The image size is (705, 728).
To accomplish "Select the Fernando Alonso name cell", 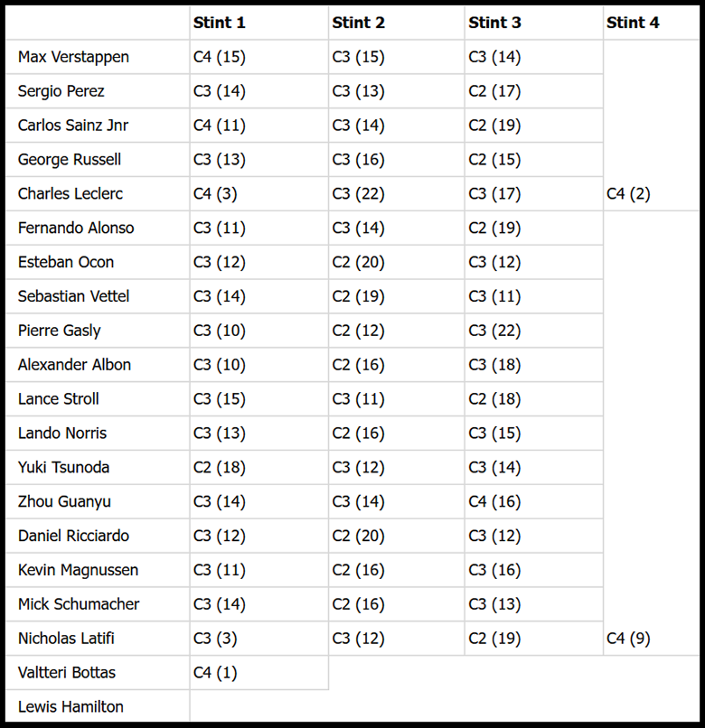I will pyautogui.click(x=98, y=228).
